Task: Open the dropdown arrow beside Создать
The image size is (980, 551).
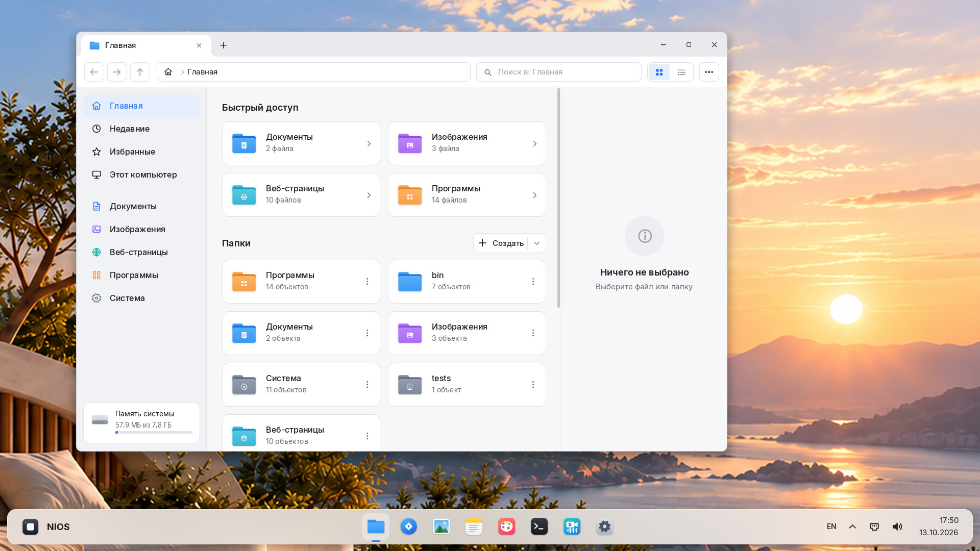Action: pyautogui.click(x=536, y=243)
